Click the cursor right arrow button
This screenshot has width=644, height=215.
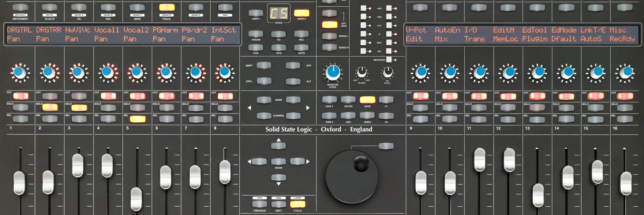pyautogui.click(x=297, y=161)
